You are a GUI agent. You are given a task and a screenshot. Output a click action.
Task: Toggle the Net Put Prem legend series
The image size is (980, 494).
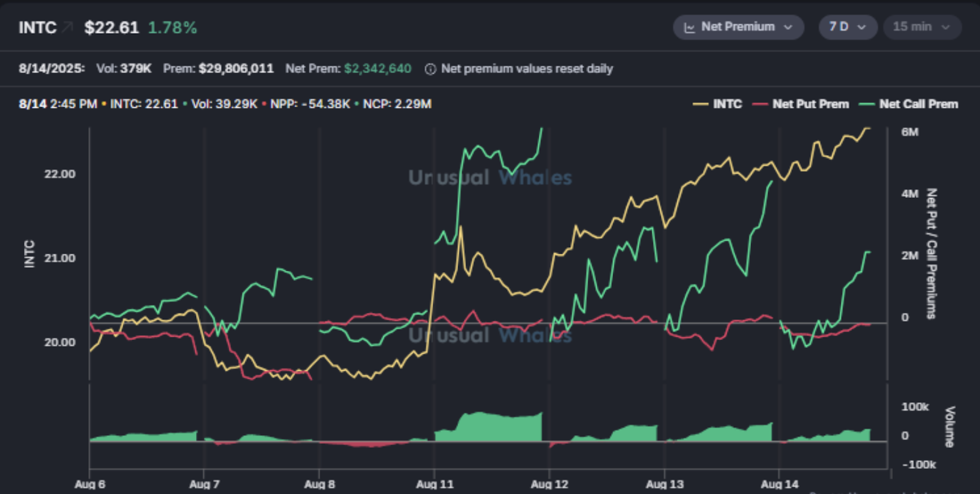click(801, 104)
